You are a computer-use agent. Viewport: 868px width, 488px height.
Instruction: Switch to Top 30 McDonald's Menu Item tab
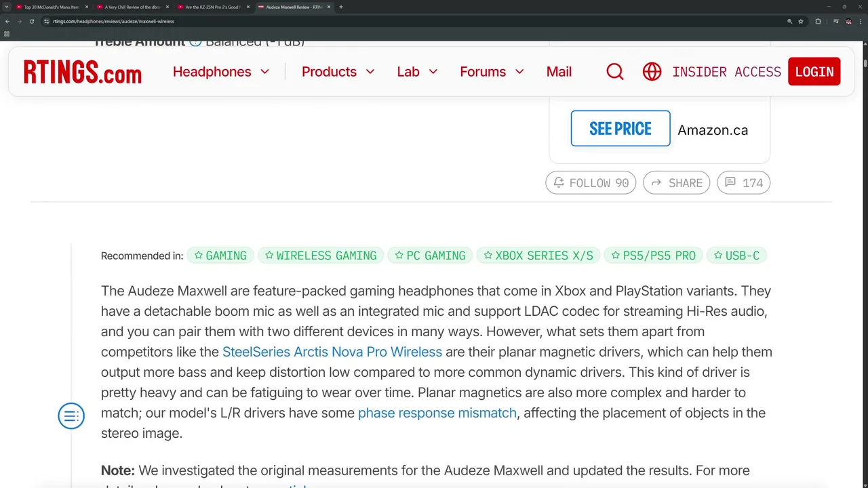(x=52, y=7)
